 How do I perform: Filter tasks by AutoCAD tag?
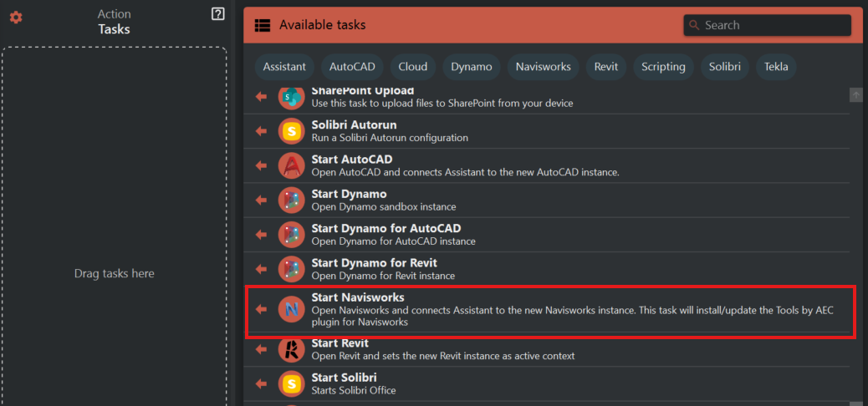point(352,67)
